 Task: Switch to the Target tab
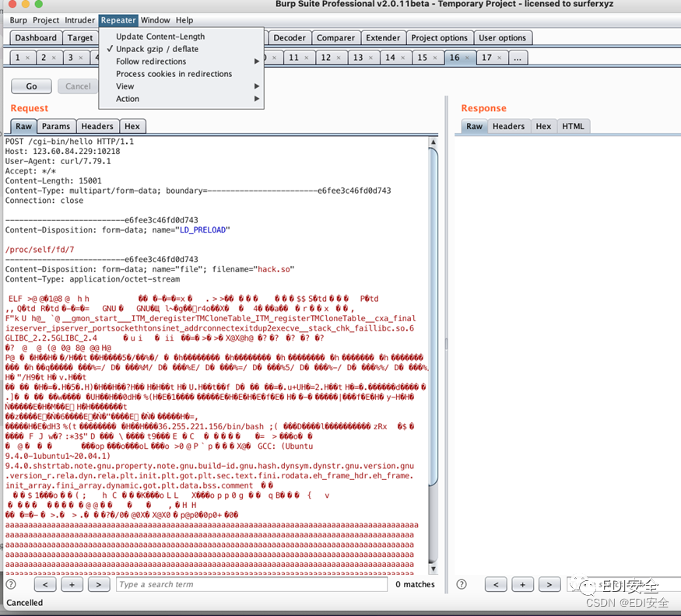click(80, 38)
